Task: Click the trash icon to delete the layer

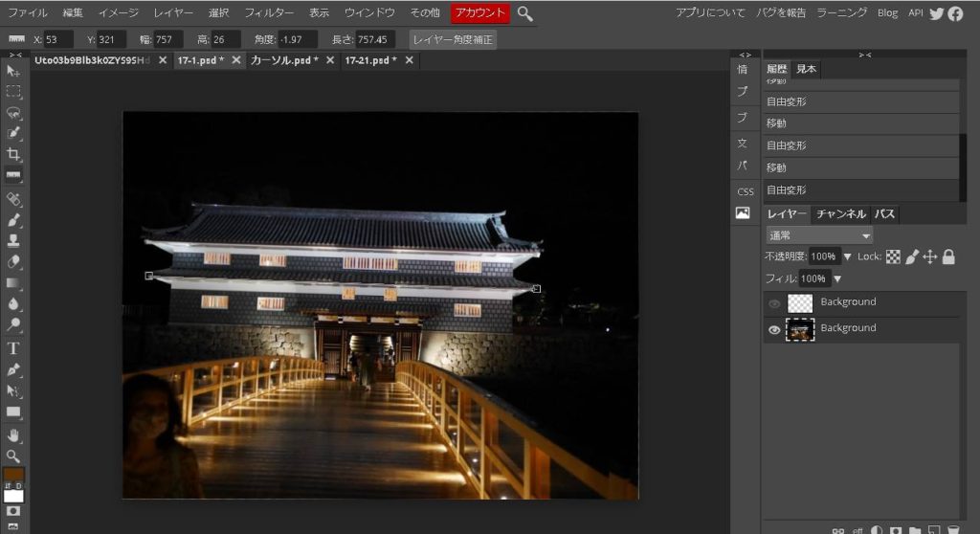Action: (x=953, y=530)
